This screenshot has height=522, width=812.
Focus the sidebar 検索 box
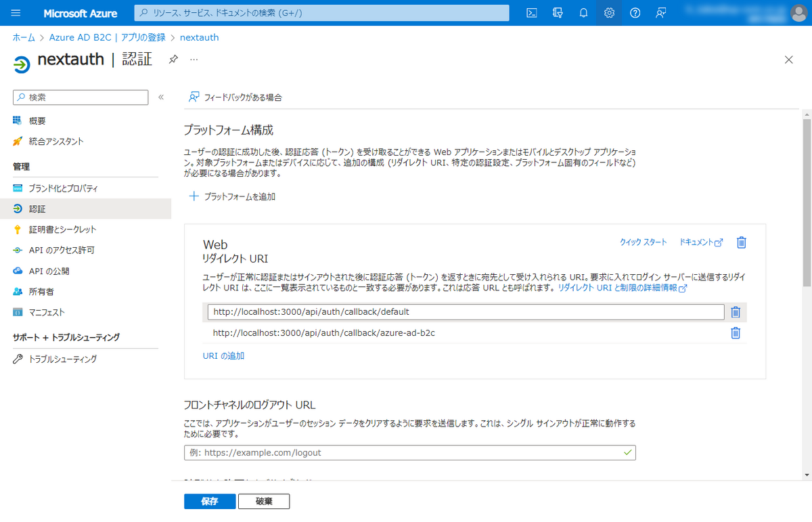81,97
